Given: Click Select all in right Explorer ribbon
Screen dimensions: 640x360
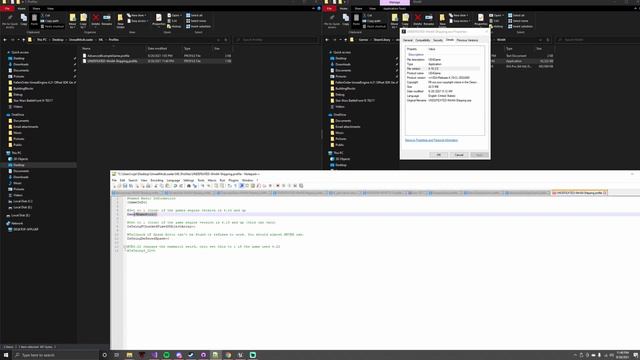Looking at the screenshot, I should [517, 15].
